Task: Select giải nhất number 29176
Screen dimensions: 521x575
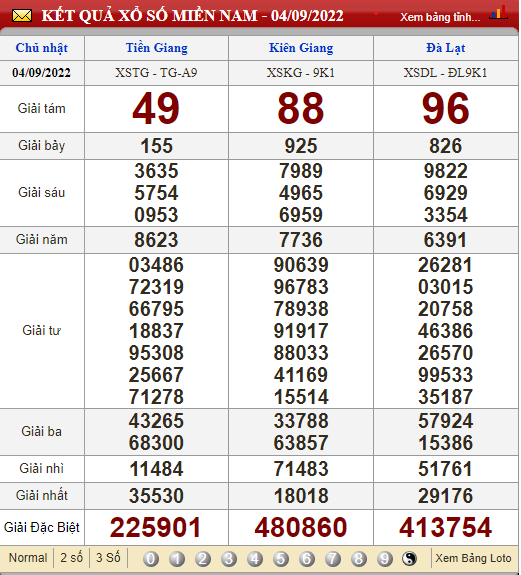Action: (445, 496)
